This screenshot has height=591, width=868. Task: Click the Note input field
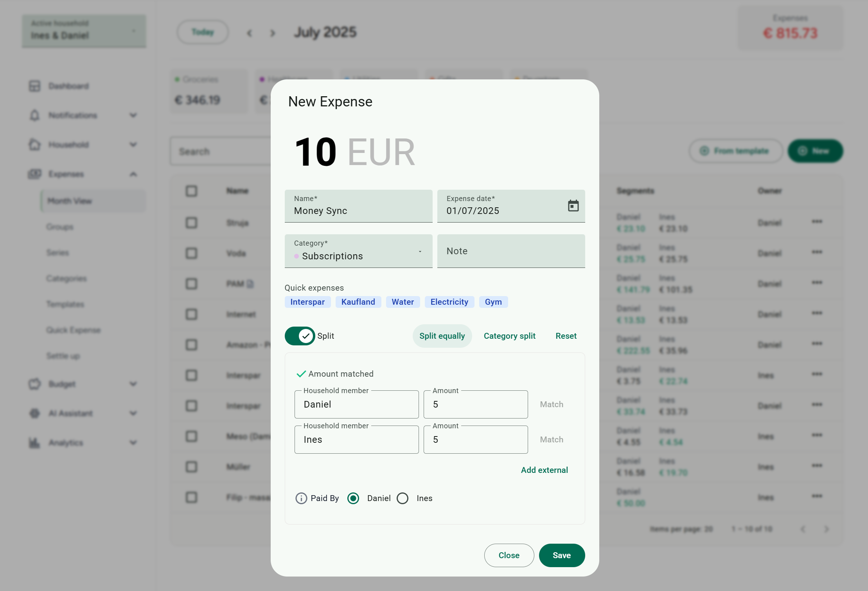coord(510,251)
